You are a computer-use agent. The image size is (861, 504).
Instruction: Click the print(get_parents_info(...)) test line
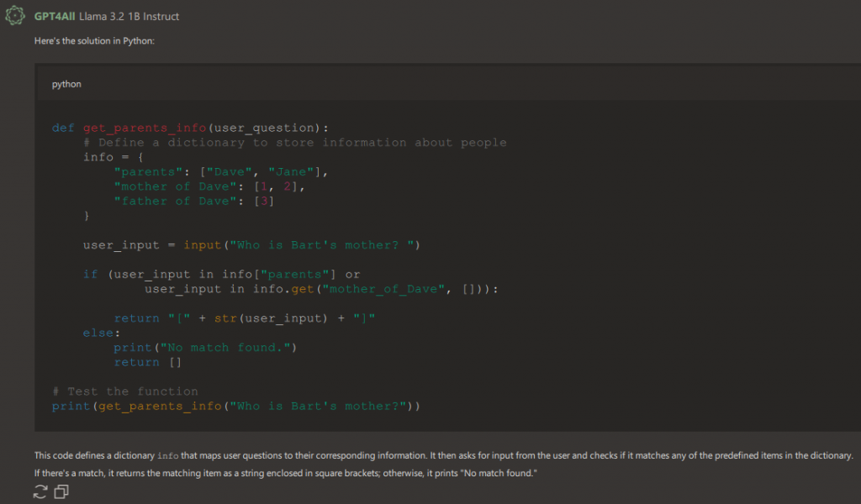coord(235,406)
